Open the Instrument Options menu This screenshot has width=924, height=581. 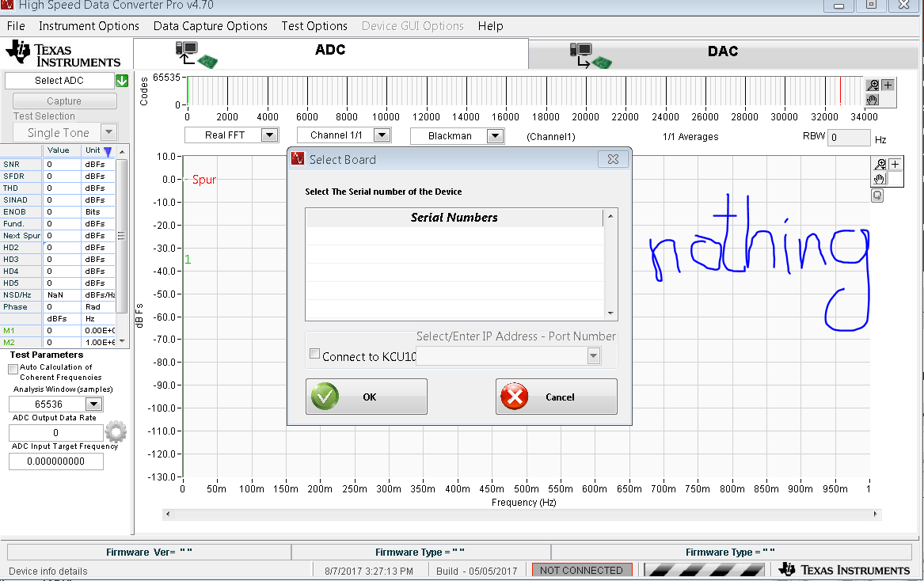89,26
